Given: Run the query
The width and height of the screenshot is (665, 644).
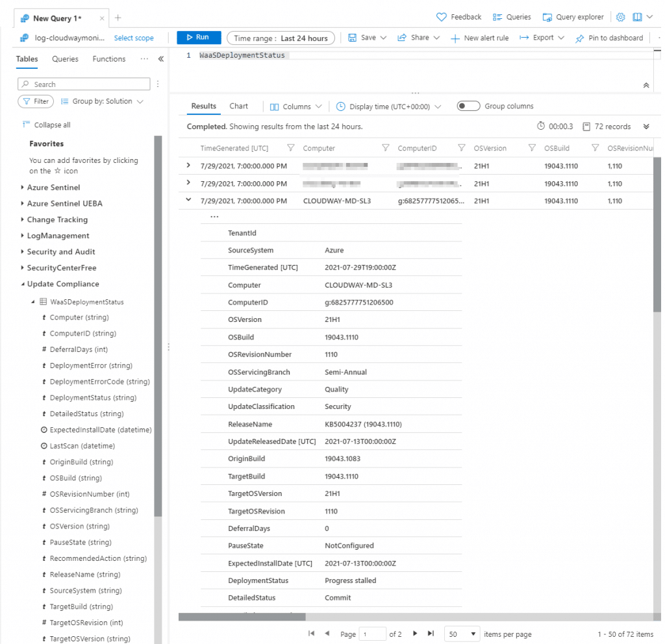Looking at the screenshot, I should [199, 37].
